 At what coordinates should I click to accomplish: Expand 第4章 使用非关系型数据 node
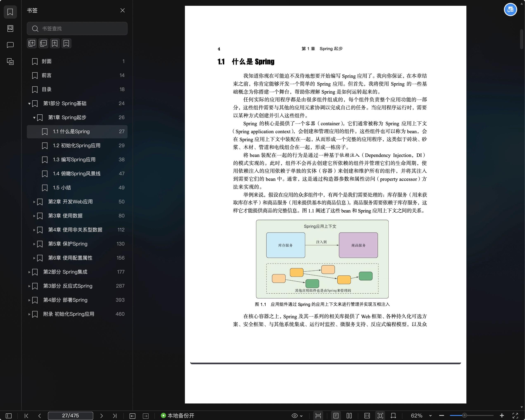[x=34, y=230]
